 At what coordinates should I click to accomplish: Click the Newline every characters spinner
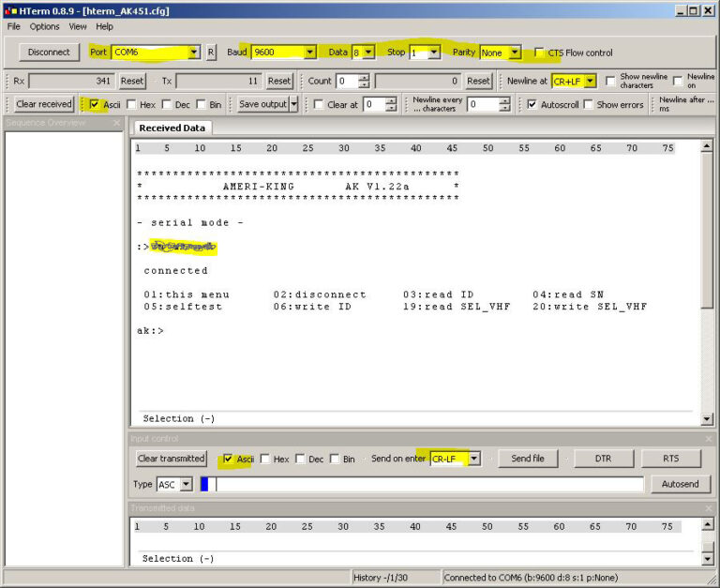[504, 105]
